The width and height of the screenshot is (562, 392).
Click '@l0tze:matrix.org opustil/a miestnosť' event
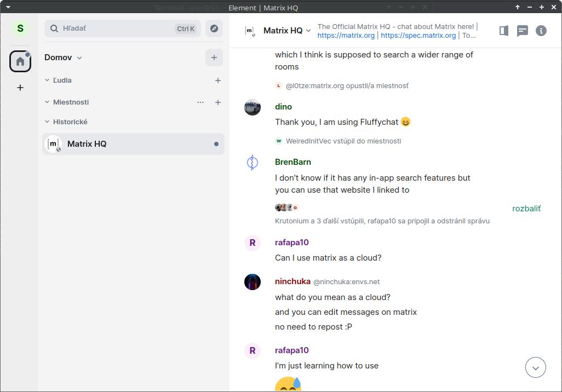[x=347, y=86]
